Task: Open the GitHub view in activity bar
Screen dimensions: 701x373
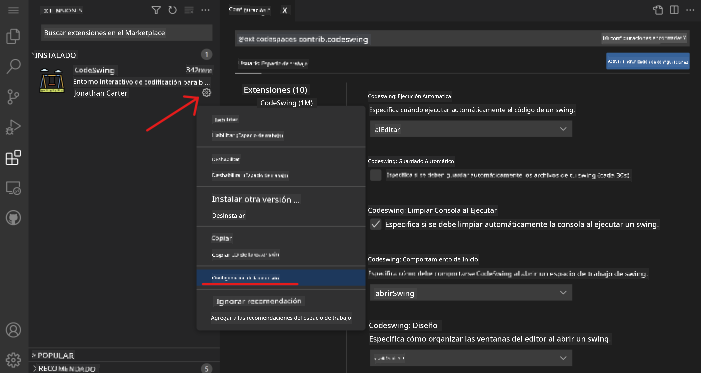Action: tap(13, 218)
